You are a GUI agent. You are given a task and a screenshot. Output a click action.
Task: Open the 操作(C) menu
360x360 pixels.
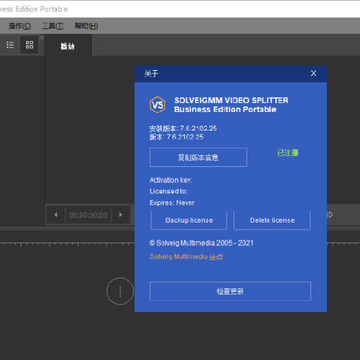20,26
